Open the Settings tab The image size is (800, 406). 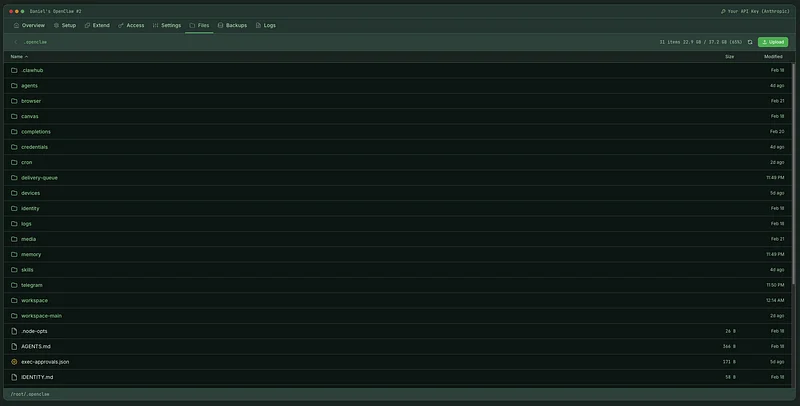(x=167, y=26)
